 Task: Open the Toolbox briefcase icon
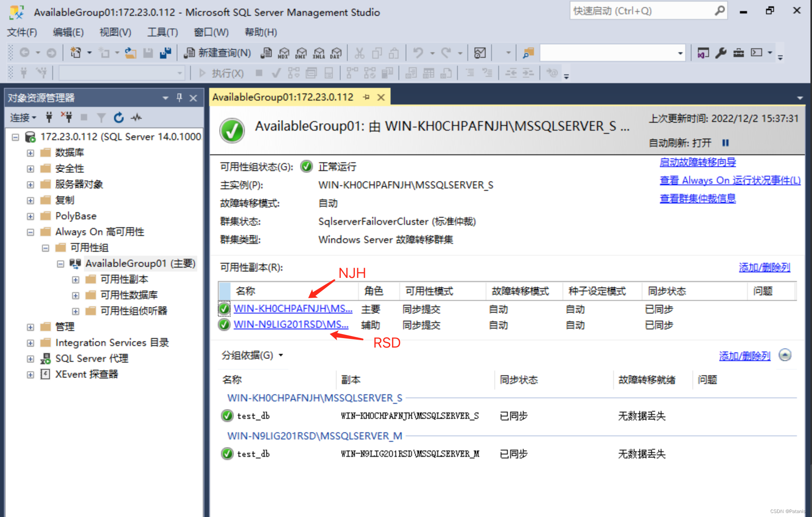pyautogui.click(x=738, y=53)
